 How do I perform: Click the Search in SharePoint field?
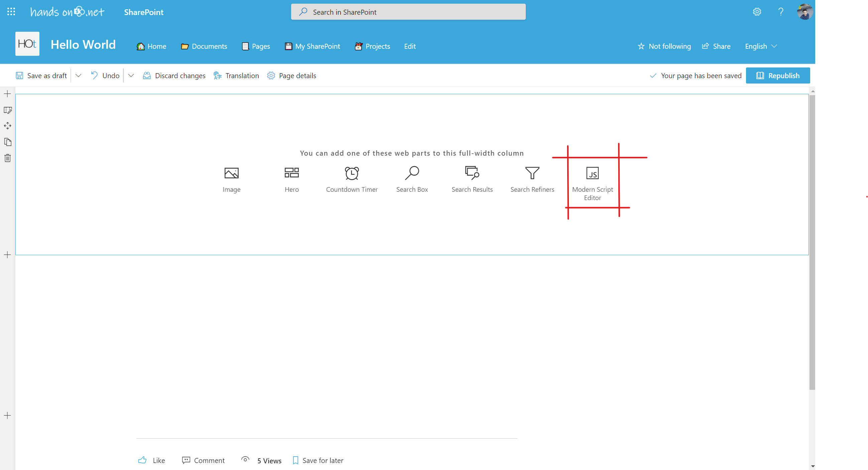408,12
